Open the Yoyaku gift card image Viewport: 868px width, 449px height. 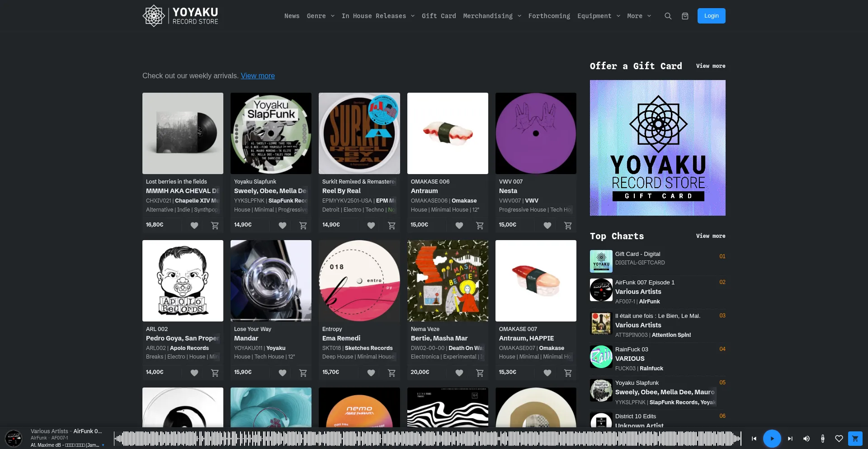pyautogui.click(x=657, y=148)
